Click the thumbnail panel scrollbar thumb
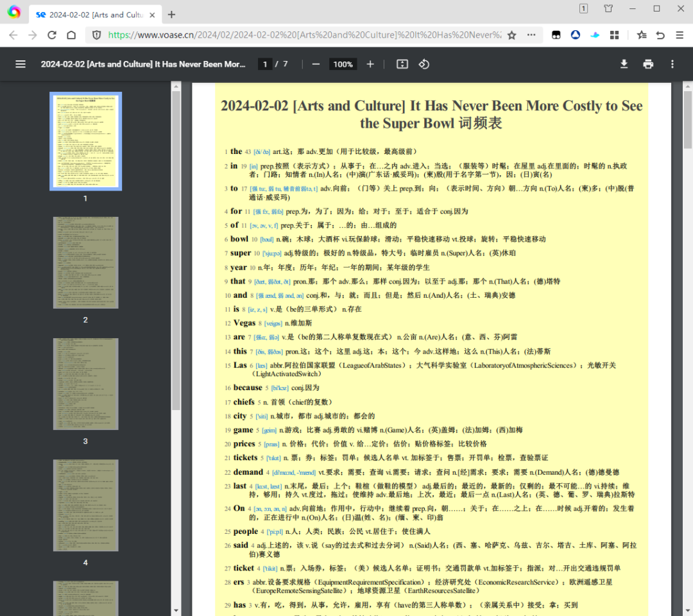 176,250
